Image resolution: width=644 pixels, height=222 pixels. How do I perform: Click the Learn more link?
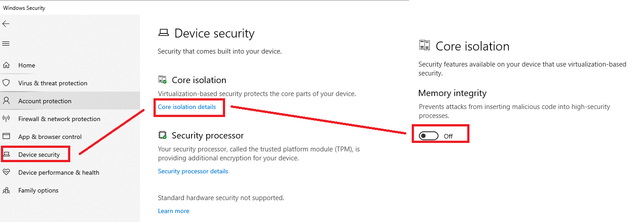click(174, 211)
